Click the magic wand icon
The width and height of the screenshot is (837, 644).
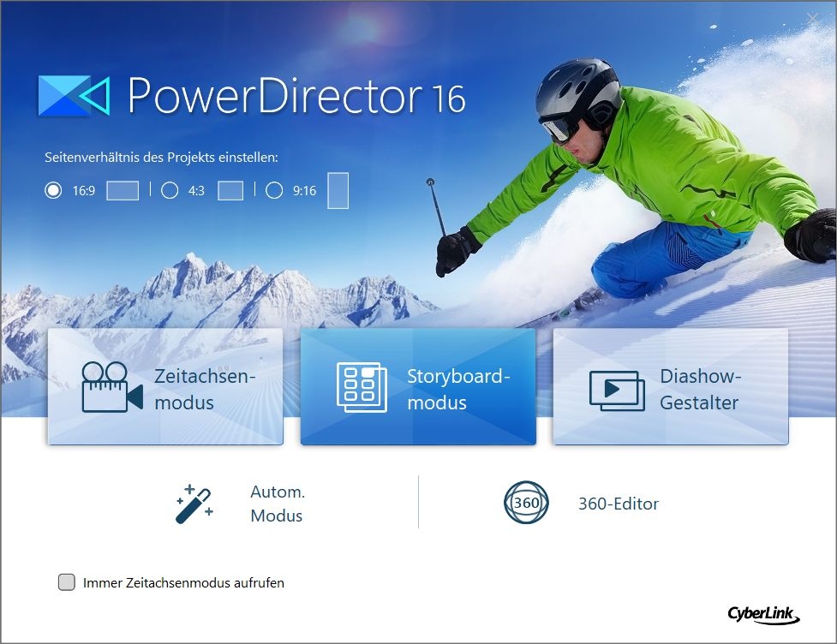point(194,504)
